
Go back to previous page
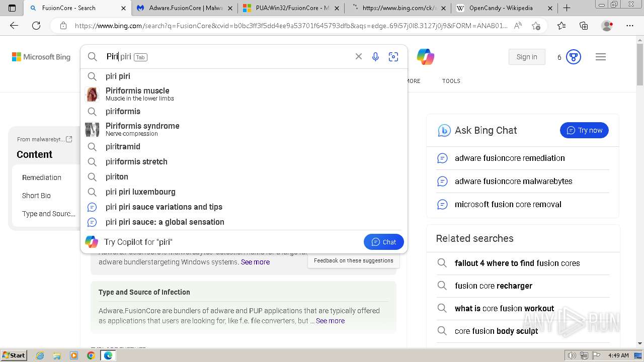coord(14,26)
